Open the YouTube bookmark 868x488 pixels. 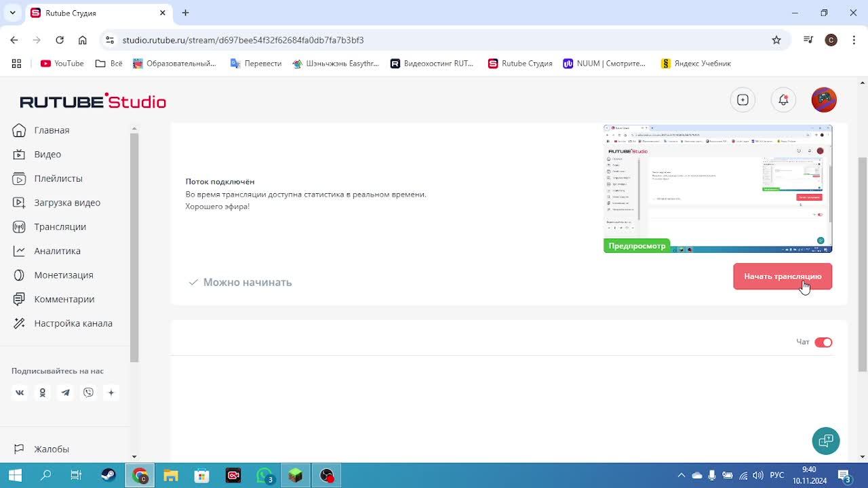(x=62, y=63)
